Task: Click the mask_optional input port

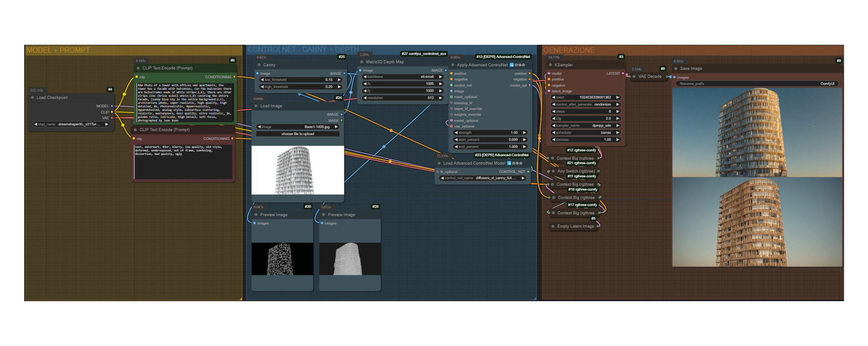Action: tap(451, 97)
